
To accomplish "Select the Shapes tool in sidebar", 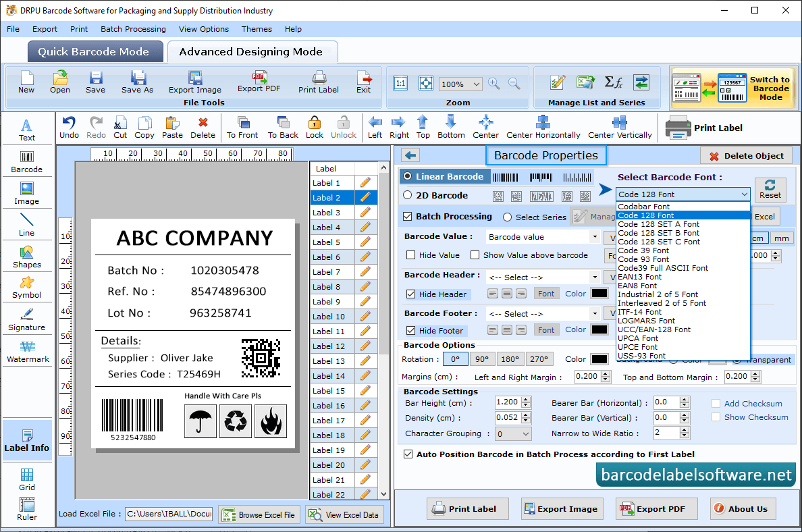I will click(26, 257).
